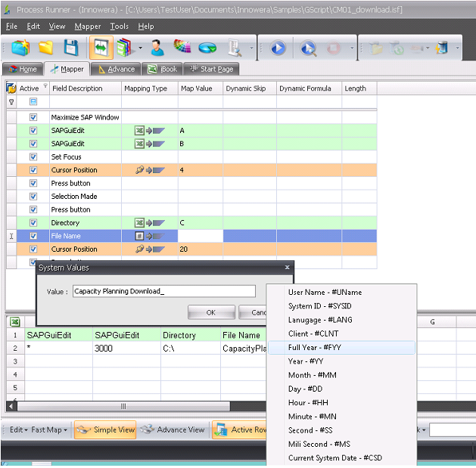Toggle Active checkbox for Maximize SAP Window
476x468 pixels.
[33, 118]
